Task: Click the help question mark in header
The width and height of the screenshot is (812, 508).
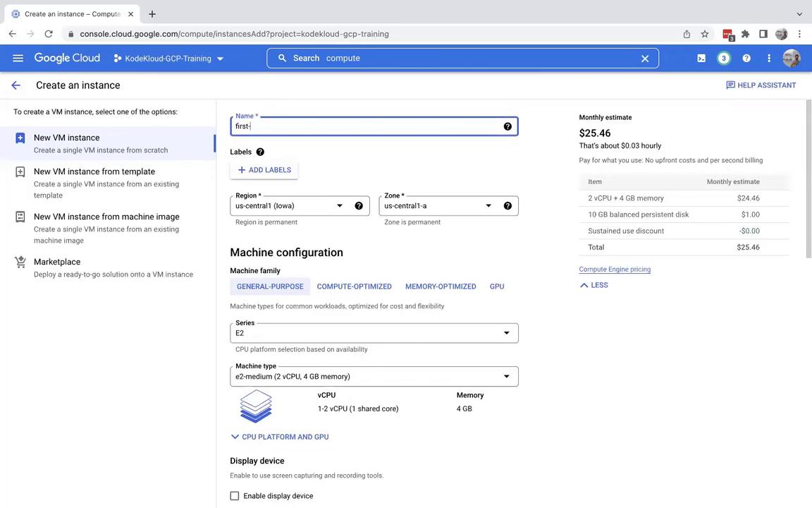Action: pos(746,59)
